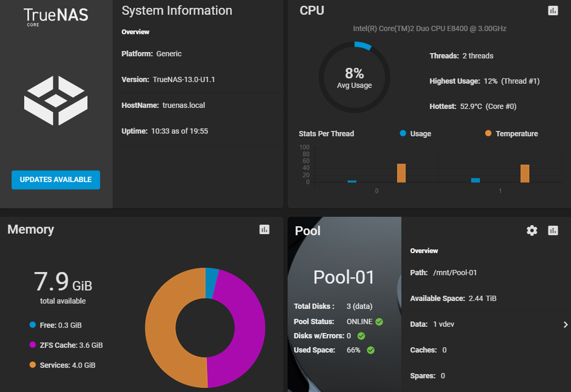Click the Threads 2 threads text
Image resolution: width=571 pixels, height=392 pixels.
(461, 56)
